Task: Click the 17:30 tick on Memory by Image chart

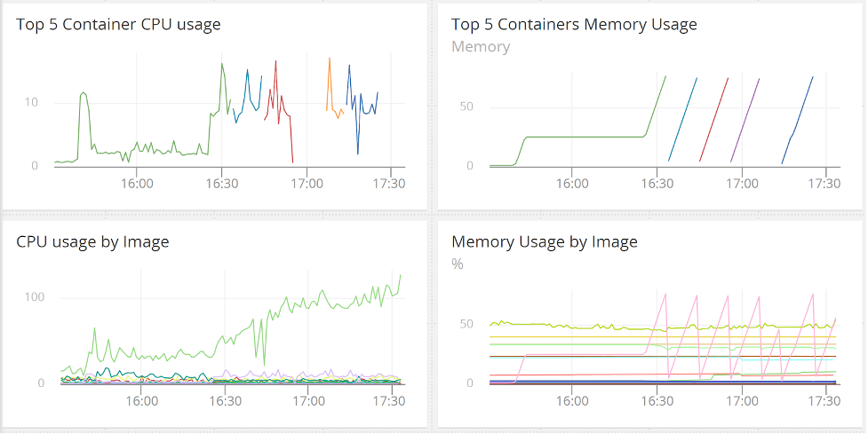Action: pos(824,401)
